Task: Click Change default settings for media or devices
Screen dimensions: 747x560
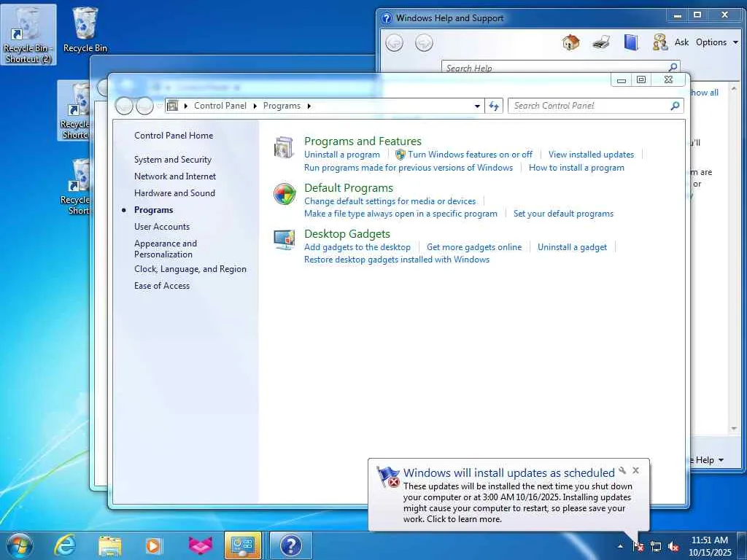Action: click(390, 201)
